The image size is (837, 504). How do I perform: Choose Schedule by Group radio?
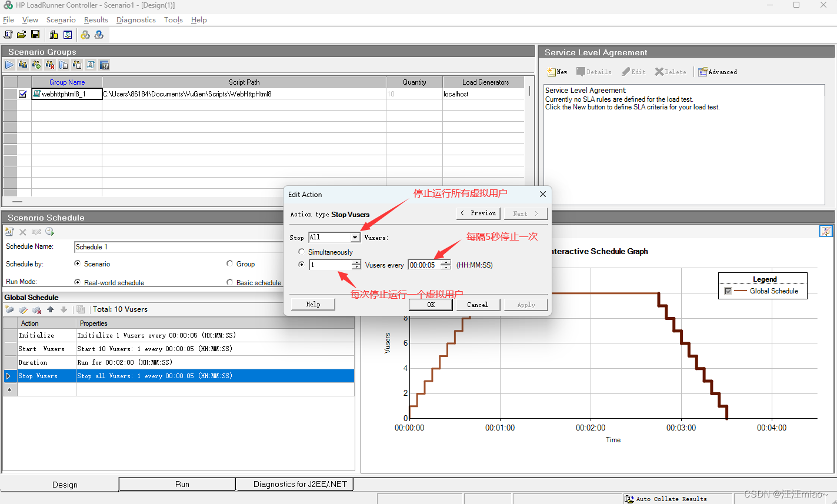pyautogui.click(x=230, y=263)
